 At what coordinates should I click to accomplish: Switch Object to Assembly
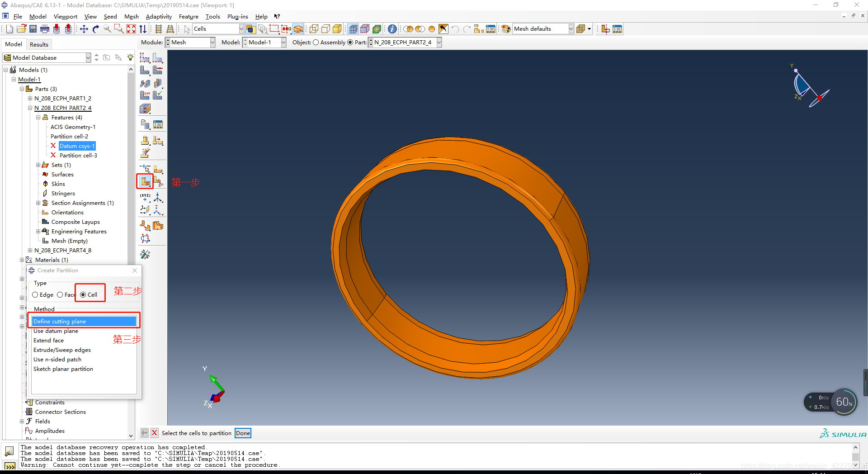tap(316, 43)
